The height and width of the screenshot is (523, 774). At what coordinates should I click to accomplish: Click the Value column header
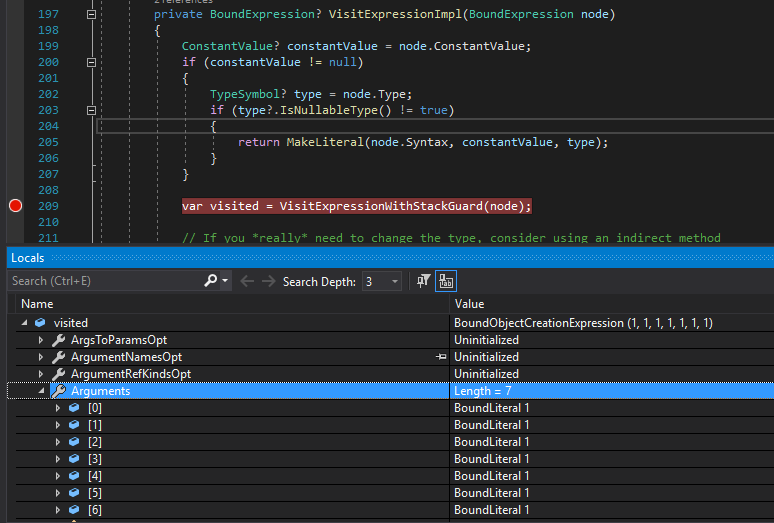click(x=469, y=304)
